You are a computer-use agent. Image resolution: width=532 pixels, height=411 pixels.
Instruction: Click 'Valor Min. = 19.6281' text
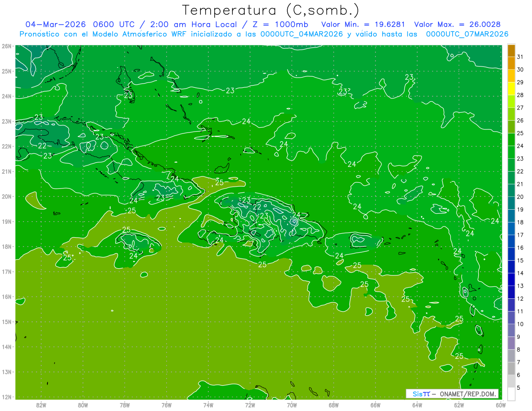363,24
